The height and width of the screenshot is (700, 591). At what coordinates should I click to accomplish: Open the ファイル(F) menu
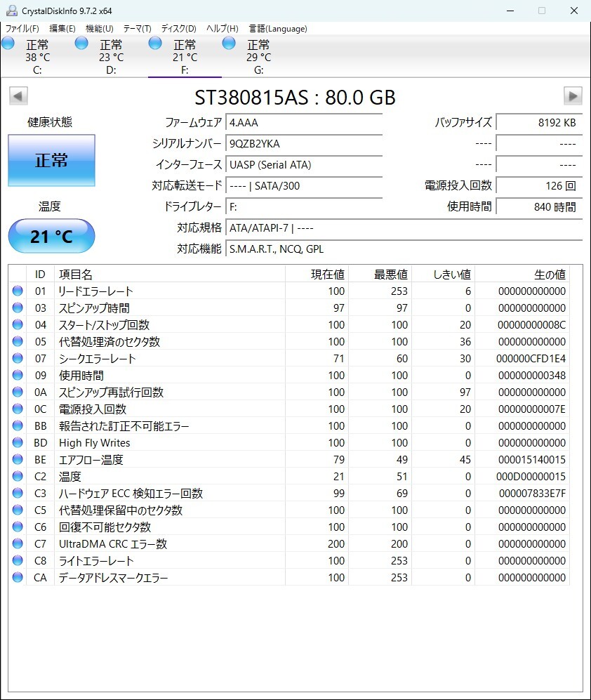pos(22,29)
